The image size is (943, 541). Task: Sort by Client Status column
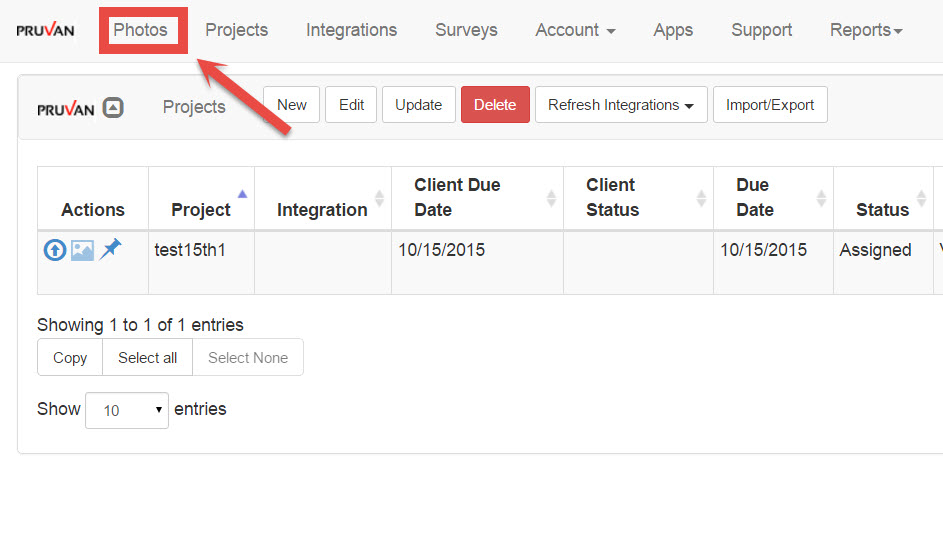pyautogui.click(x=612, y=197)
